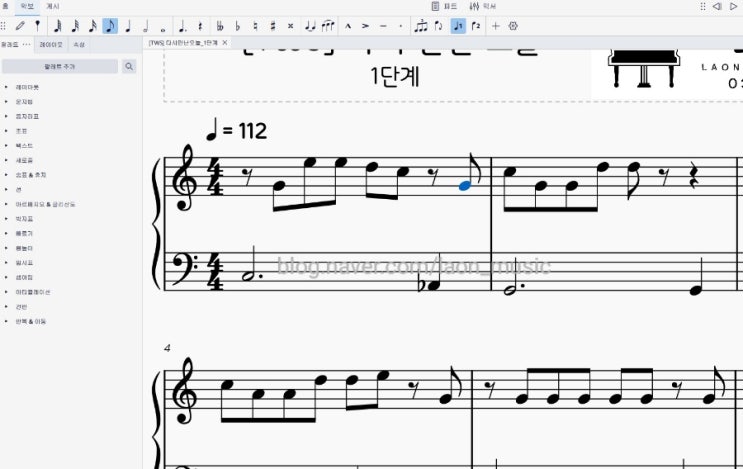Switch to voice 2
Image resolution: width=743 pixels, height=469 pixels.
pyautogui.click(x=476, y=26)
